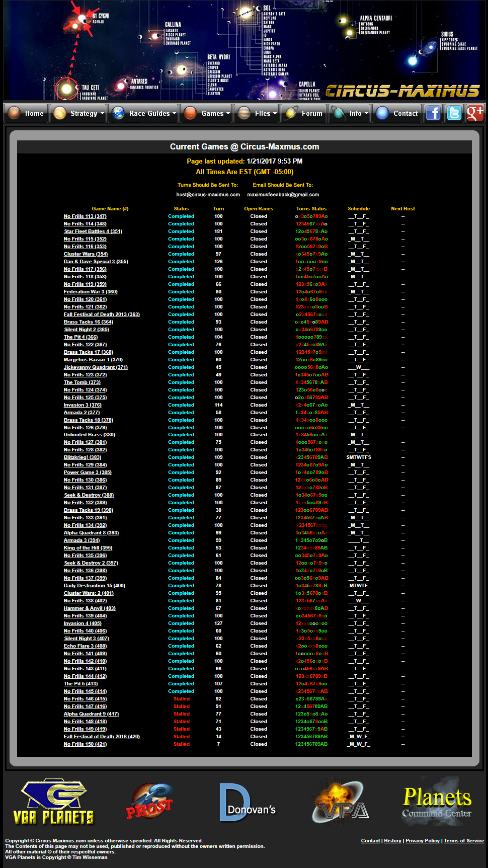Viewport: 488px width, 868px height.
Task: Click the maximusfeedback@gmail.com email address
Action: (283, 195)
